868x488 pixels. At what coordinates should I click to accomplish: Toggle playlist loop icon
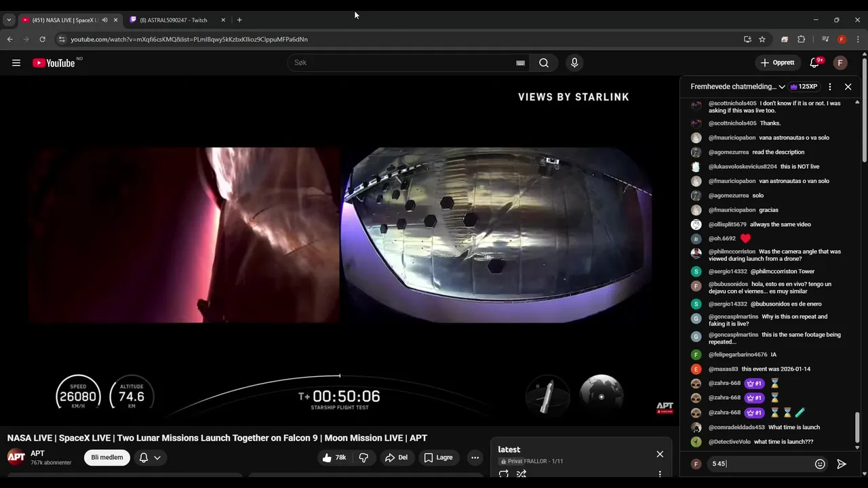[x=504, y=474]
